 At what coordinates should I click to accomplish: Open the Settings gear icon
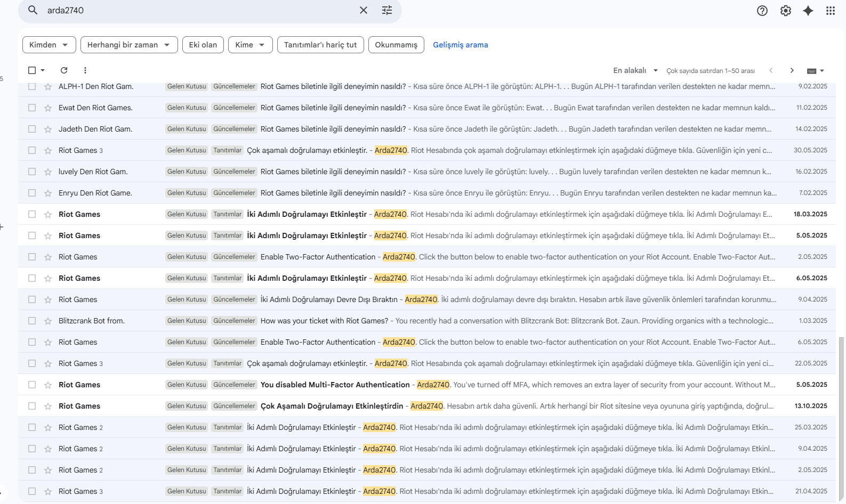click(x=786, y=11)
